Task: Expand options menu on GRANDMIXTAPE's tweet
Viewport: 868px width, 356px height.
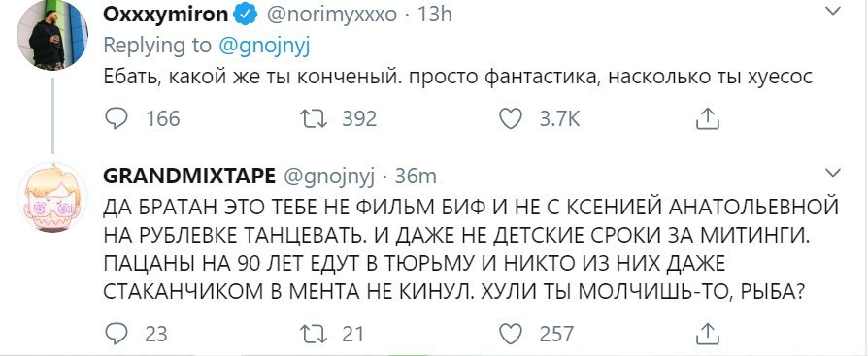Action: 833,173
